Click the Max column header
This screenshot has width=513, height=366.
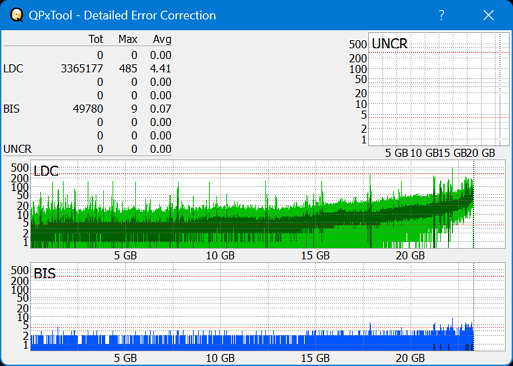pos(128,39)
